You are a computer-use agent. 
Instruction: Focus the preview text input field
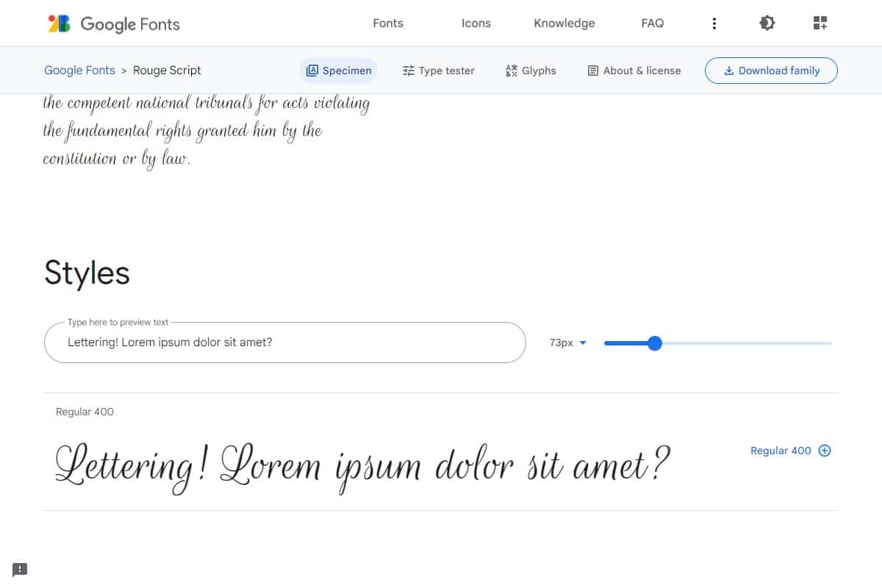pos(284,343)
